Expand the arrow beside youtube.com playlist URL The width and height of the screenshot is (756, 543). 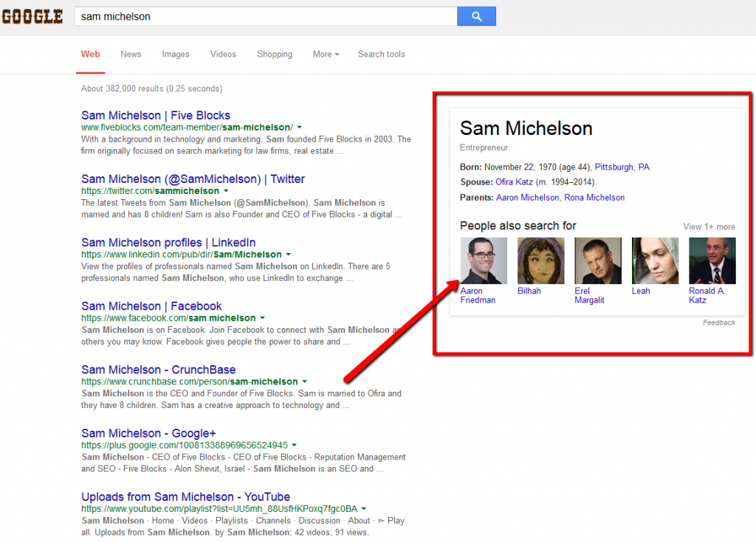(363, 509)
